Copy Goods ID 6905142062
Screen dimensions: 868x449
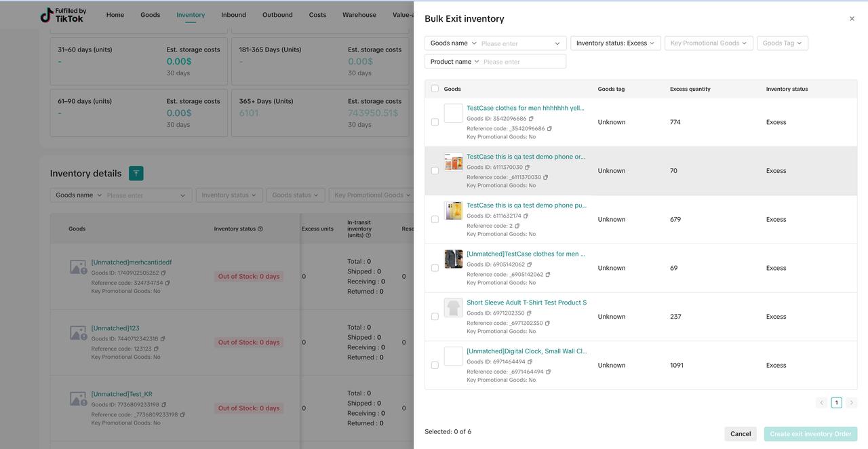[530, 265]
